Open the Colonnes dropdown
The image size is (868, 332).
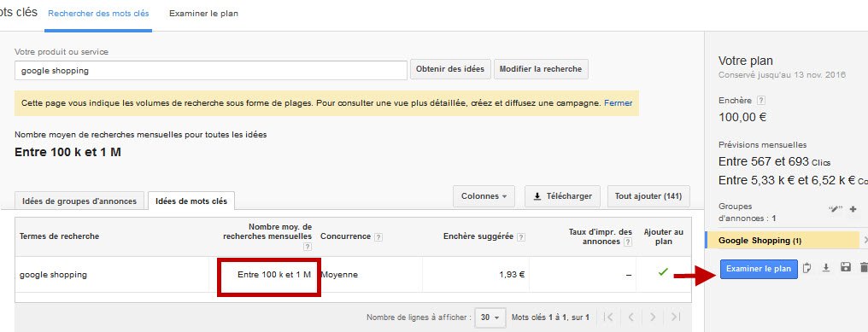point(484,196)
